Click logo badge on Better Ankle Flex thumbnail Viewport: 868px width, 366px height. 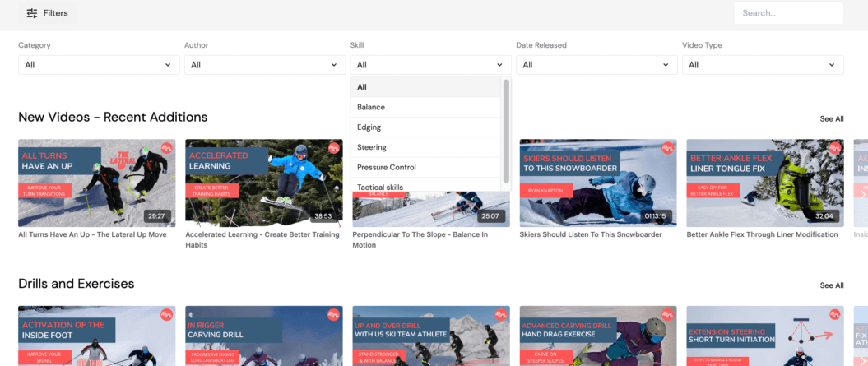(x=835, y=148)
